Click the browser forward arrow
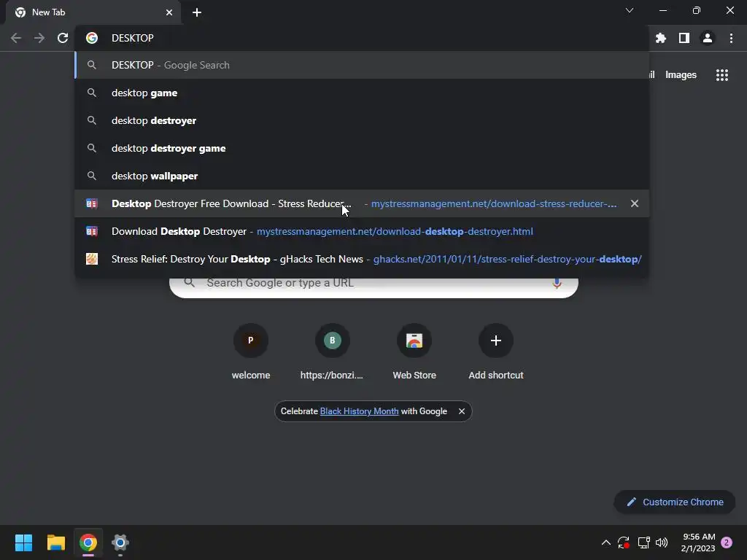Viewport: 747px width, 560px height. pyautogui.click(x=39, y=38)
